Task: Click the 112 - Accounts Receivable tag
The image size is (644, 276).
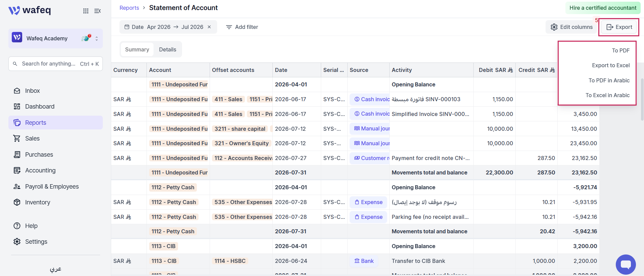Action: tap(242, 158)
